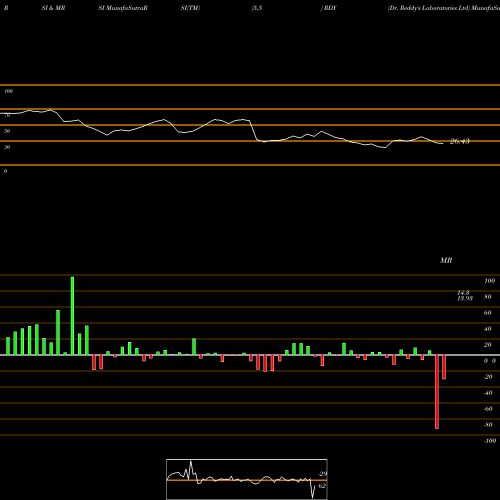Click the 62 value in mini chart
The height and width of the screenshot is (500, 500).
point(322,486)
